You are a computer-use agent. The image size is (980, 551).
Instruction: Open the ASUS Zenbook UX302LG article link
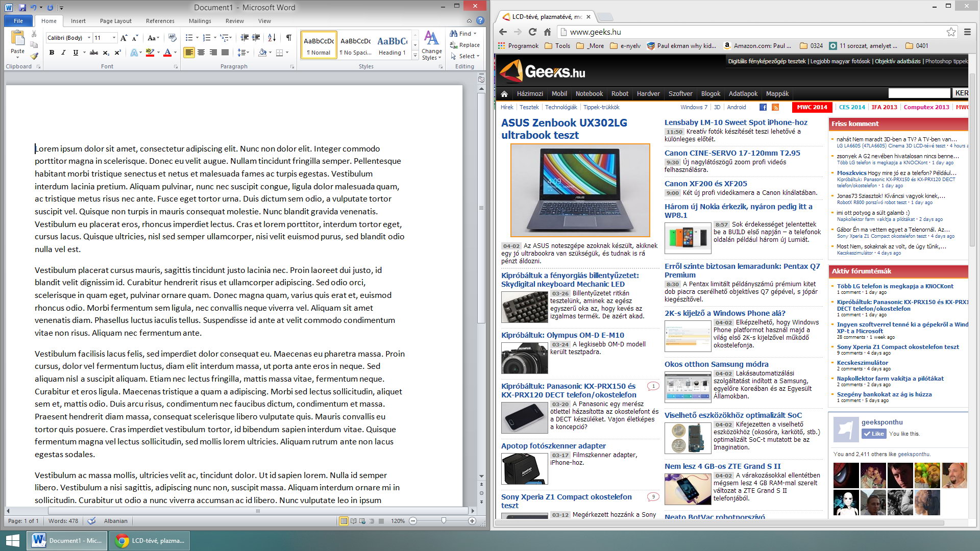click(564, 129)
